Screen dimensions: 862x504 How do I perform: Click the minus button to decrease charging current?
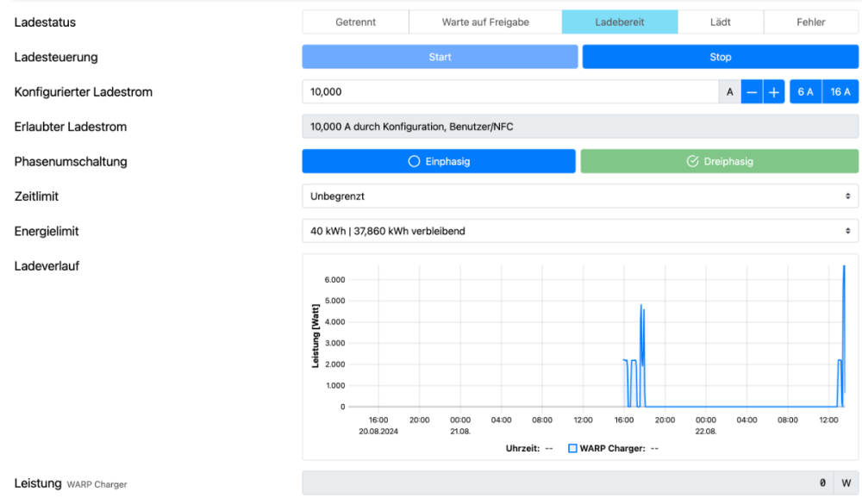(x=752, y=92)
